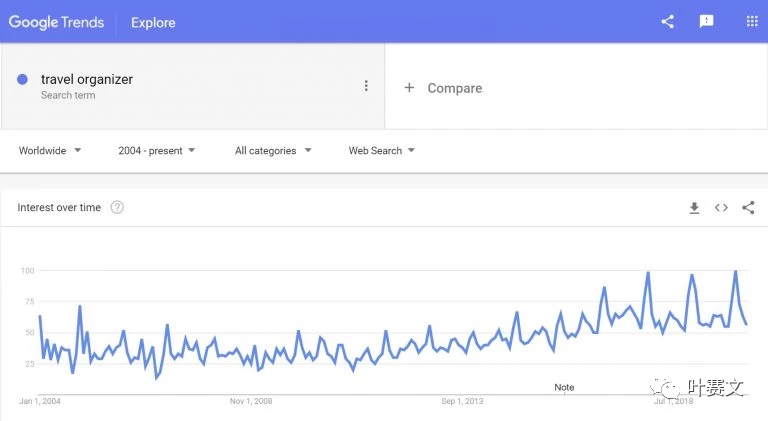Image resolution: width=768 pixels, height=421 pixels.
Task: Expand the All categories dropdown
Action: [273, 151]
